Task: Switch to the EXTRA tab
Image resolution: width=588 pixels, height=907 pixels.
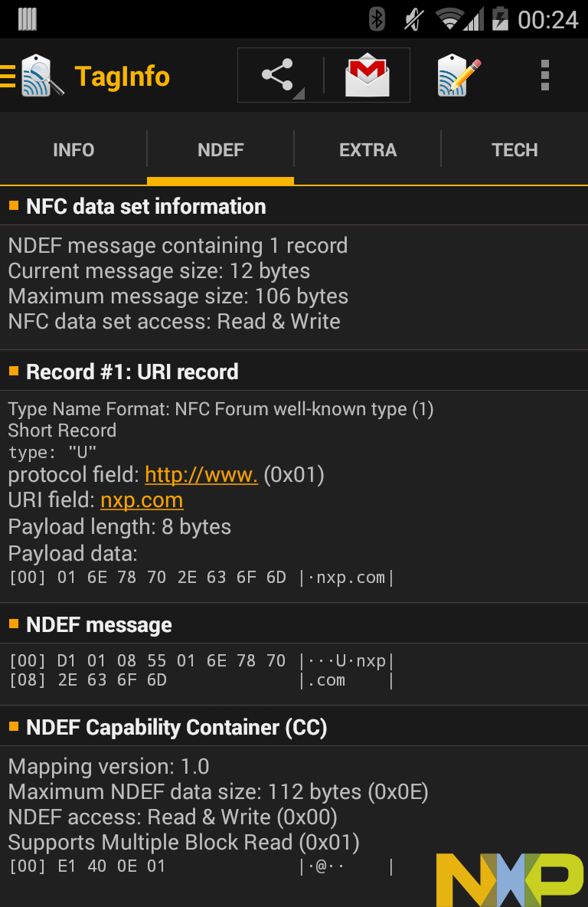Action: tap(367, 150)
